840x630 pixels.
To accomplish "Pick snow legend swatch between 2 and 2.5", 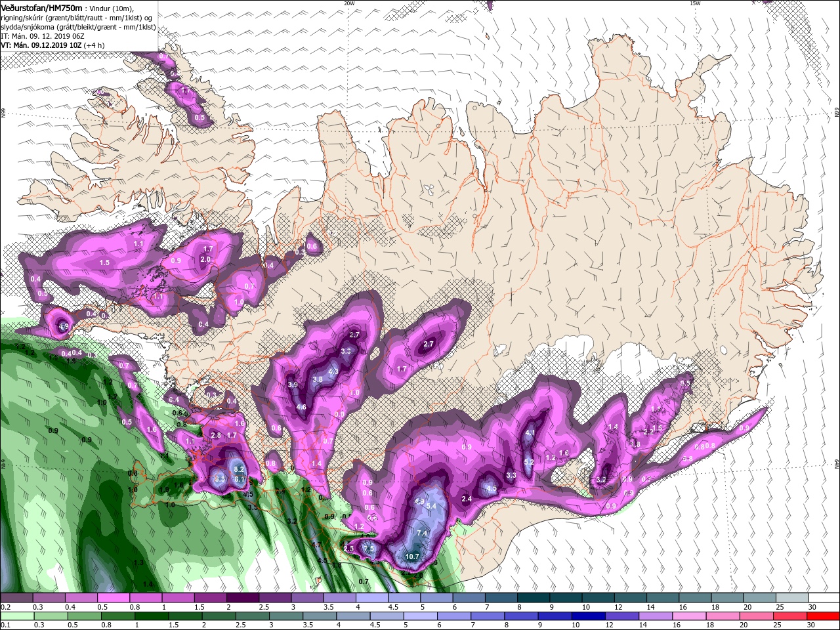I will tap(242, 597).
